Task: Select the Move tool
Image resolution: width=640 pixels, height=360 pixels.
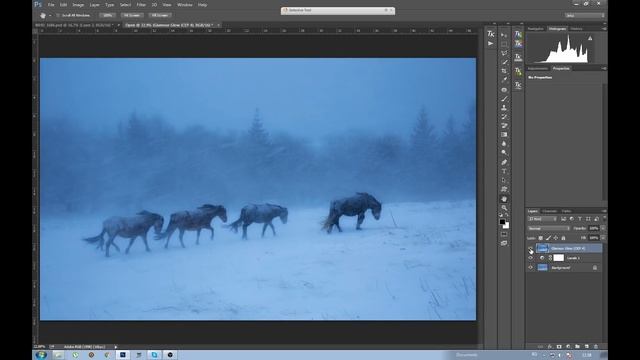Action: pyautogui.click(x=504, y=35)
